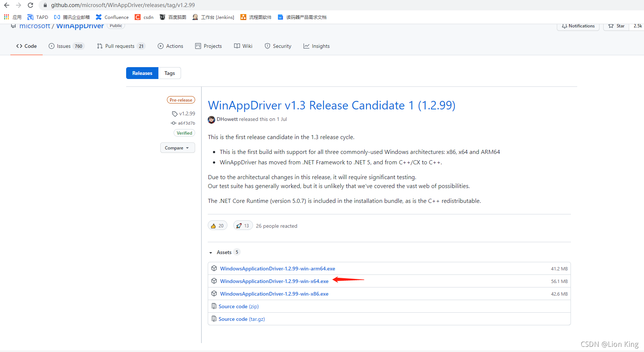Open the Apps grid bookmark icon
Screen dimensions: 644x352
click(6, 17)
